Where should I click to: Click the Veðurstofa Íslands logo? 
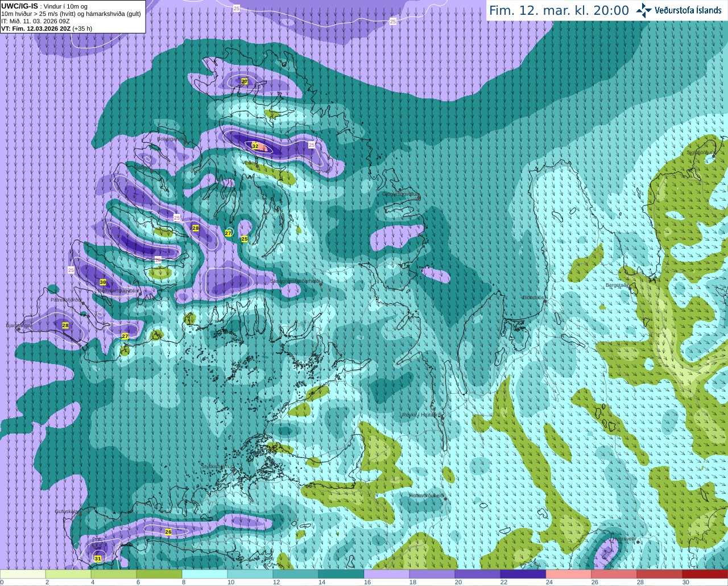[679, 10]
